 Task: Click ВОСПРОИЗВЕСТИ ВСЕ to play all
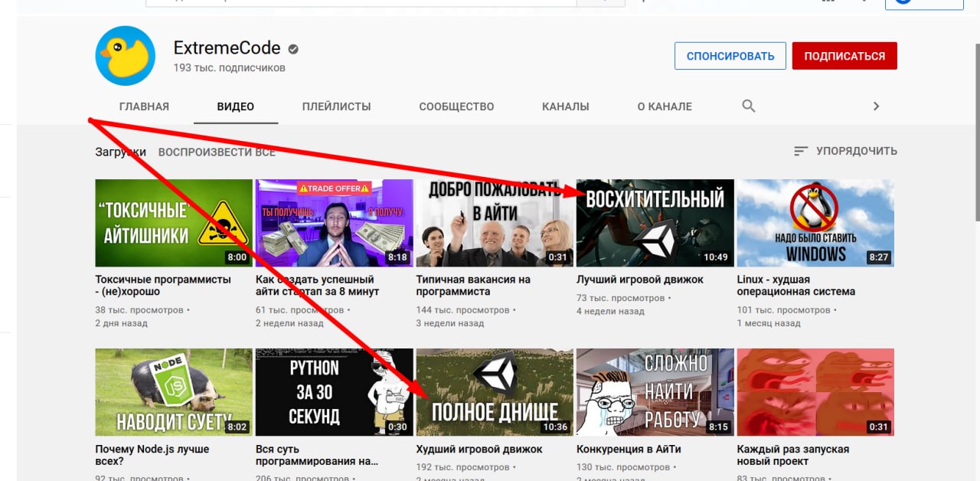tap(217, 152)
